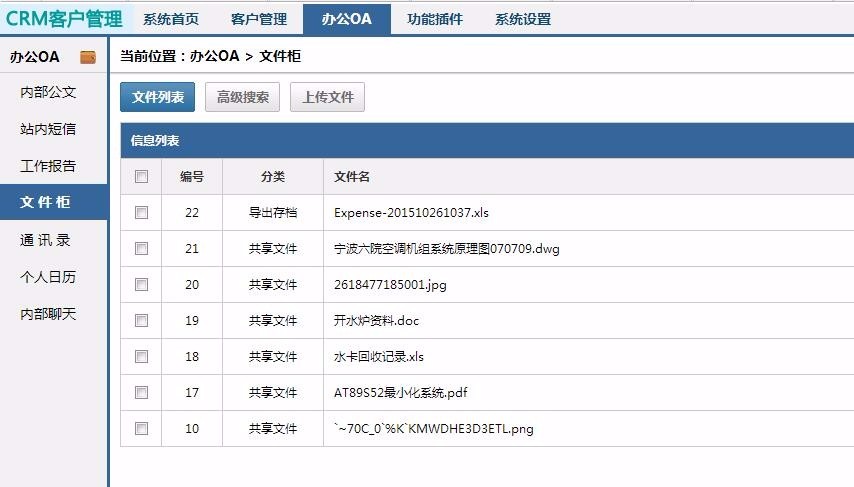Check the box for file number 20
854x487 pixels.
[142, 284]
